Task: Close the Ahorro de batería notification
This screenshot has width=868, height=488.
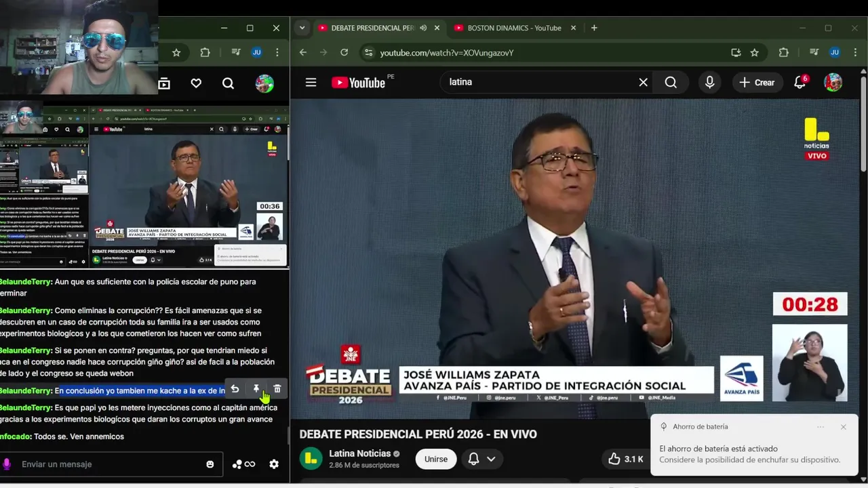Action: pyautogui.click(x=843, y=427)
